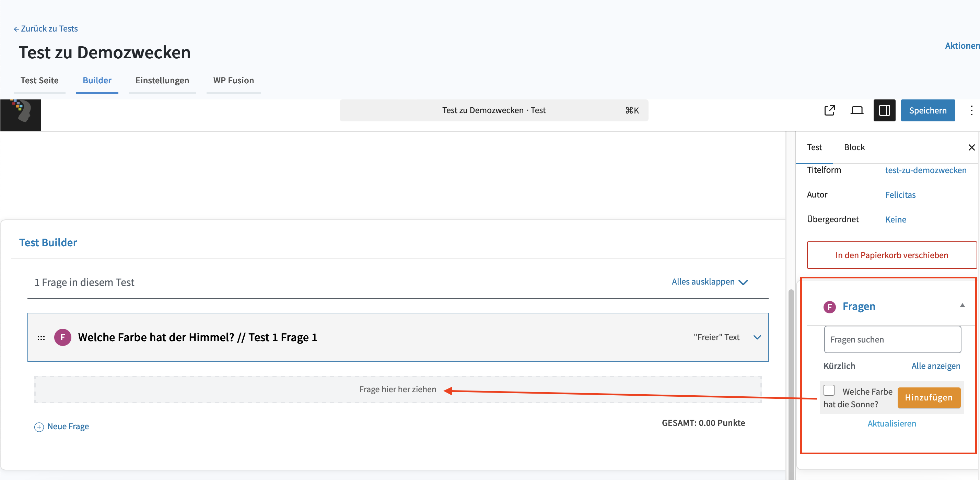Image resolution: width=980 pixels, height=480 pixels.
Task: Edit the slug test-zu-demozwecken
Action: [x=925, y=170]
